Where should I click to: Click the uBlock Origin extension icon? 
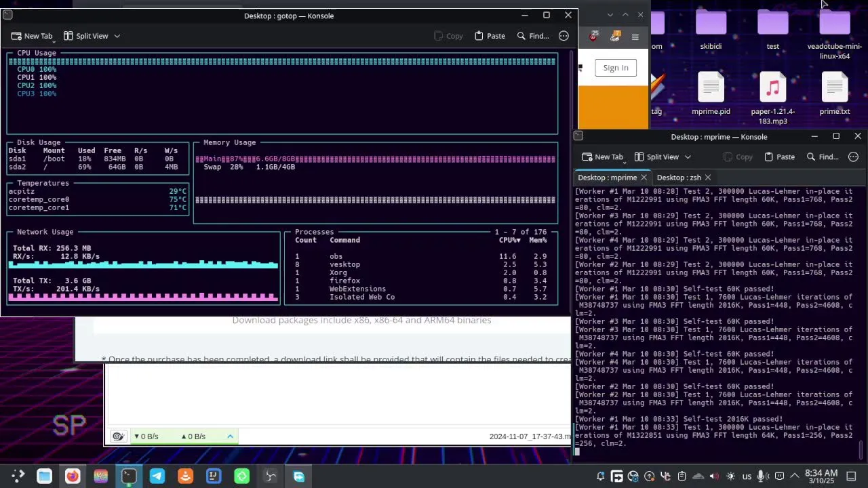click(x=594, y=37)
